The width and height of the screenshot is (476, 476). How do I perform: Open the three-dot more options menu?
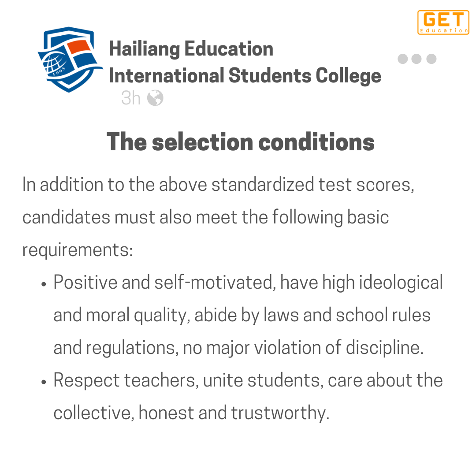[x=417, y=59]
